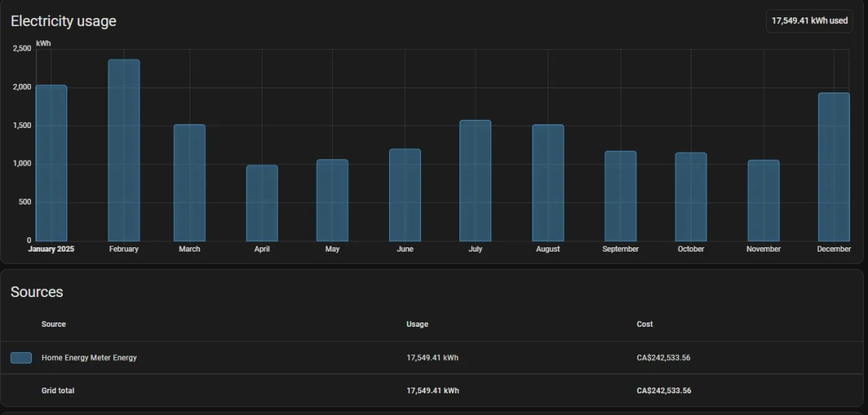Viewport: 868px width, 415px height.
Task: Select the June electricity bar
Action: (405, 195)
